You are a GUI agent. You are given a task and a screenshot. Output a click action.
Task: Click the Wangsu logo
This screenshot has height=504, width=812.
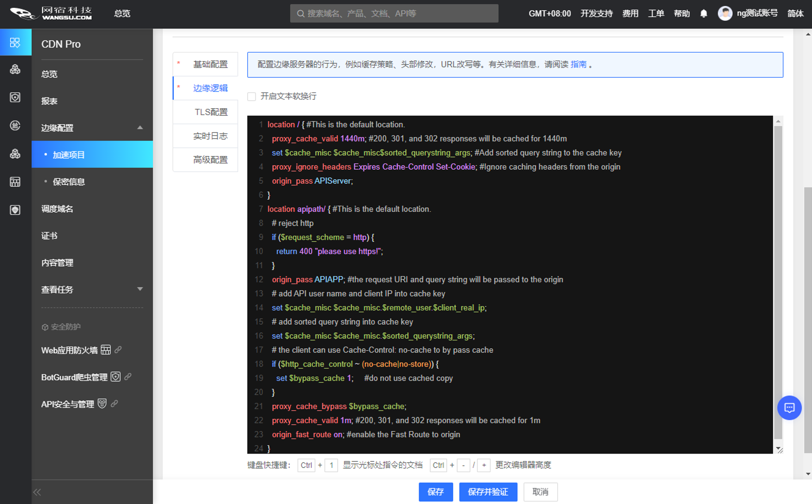[51, 13]
